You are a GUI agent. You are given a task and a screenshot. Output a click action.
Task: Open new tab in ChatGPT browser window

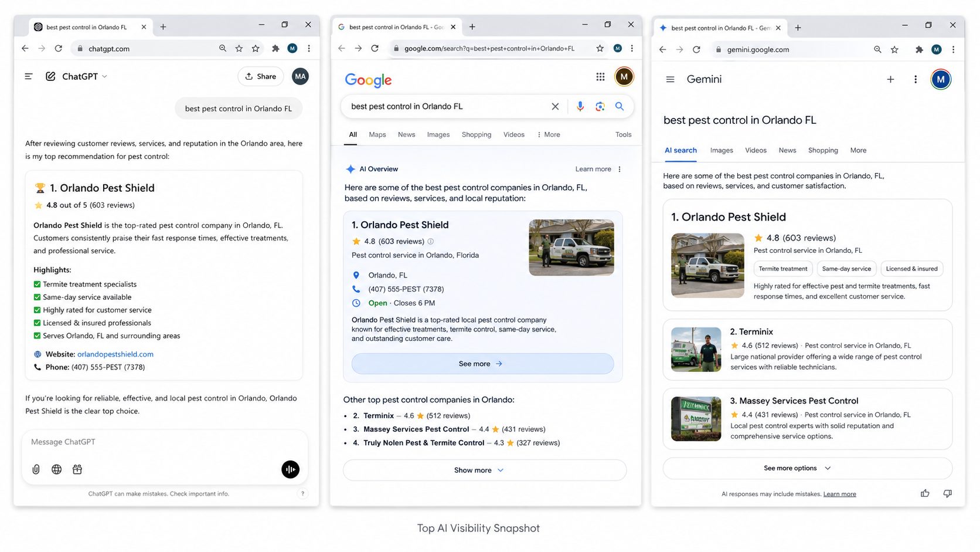point(163,27)
